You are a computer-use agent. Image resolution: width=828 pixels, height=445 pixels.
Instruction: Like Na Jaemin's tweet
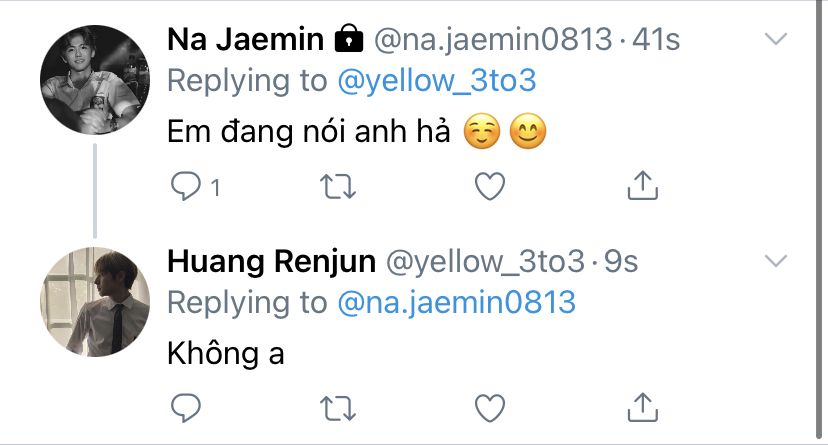488,185
